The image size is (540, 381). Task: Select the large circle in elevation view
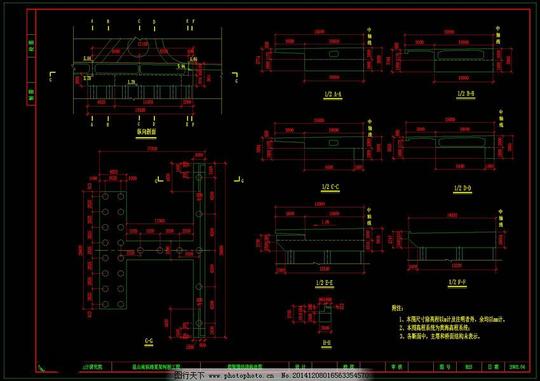(139, 48)
